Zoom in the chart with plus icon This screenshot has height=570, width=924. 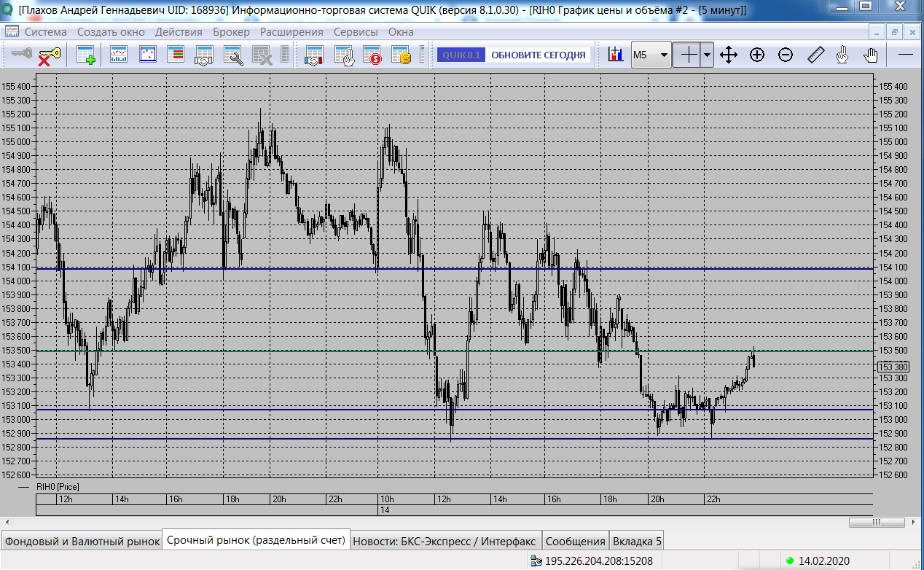[757, 55]
